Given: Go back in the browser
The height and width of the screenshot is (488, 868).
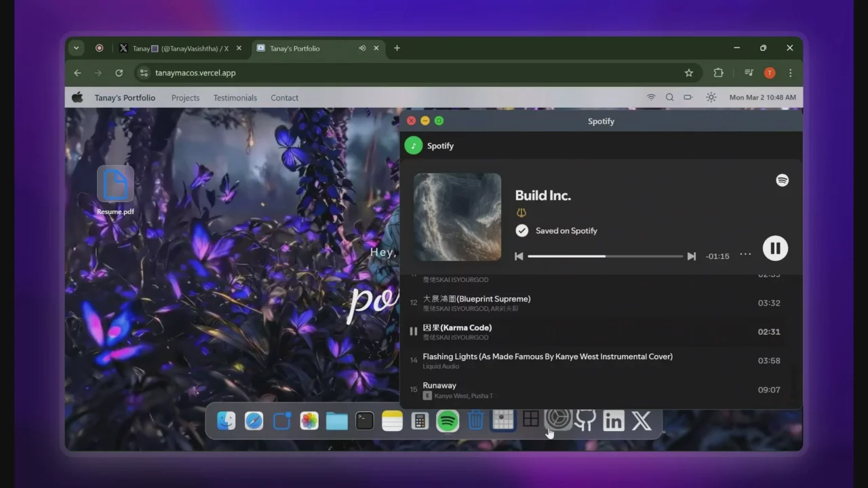Looking at the screenshot, I should (77, 73).
